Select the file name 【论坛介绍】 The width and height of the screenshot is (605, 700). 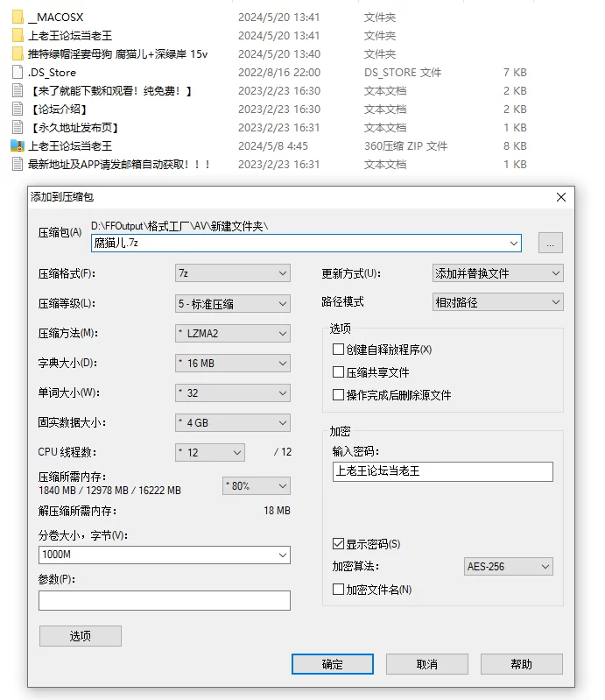coord(58,110)
